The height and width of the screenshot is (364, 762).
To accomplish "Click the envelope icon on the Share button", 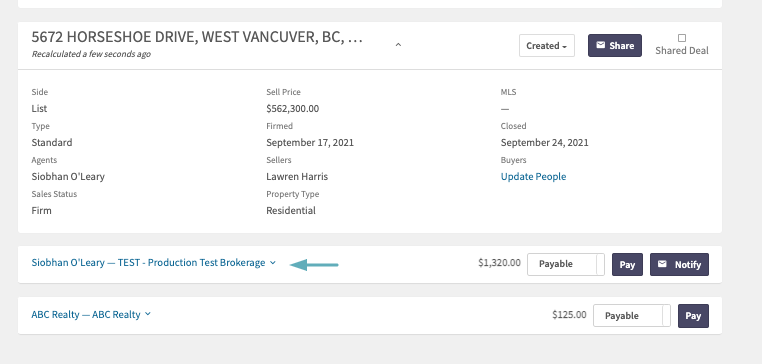I will [601, 45].
